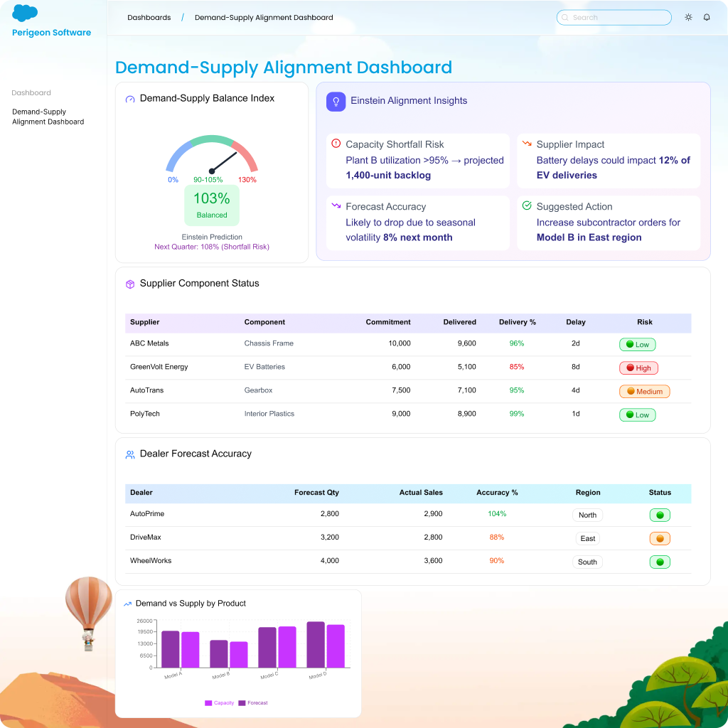The image size is (728, 728).
Task: Click the Supplier Impact downtrend icon
Action: (527, 144)
